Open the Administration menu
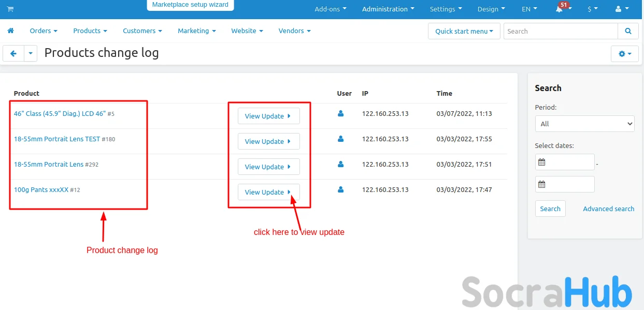 click(388, 9)
